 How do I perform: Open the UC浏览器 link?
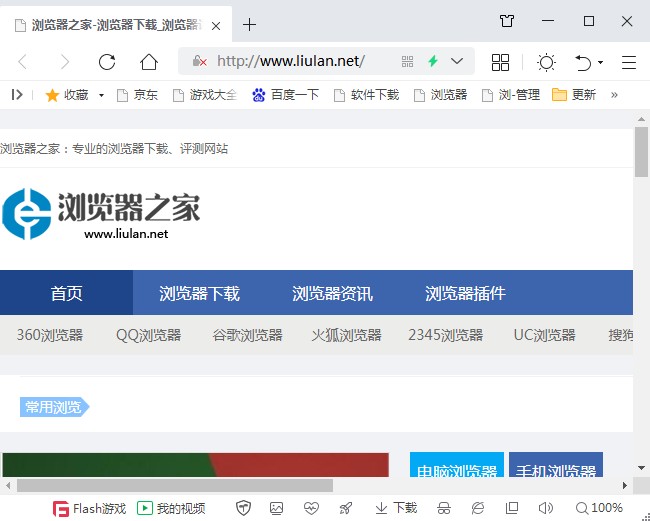544,335
